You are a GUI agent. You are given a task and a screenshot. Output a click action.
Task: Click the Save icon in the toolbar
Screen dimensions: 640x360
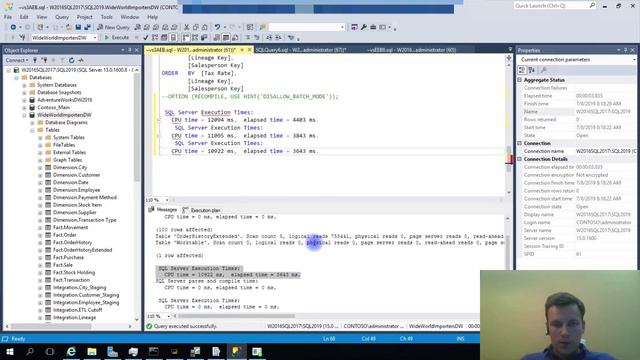(x=78, y=27)
